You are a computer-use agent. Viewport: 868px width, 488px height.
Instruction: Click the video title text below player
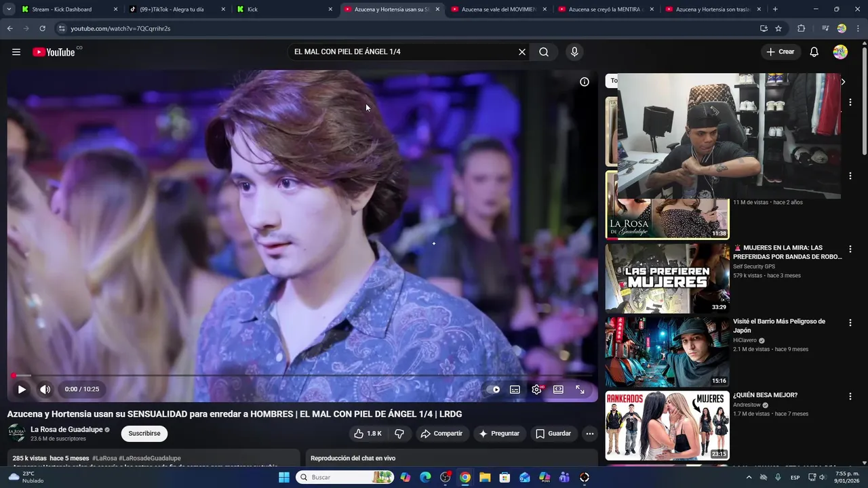(x=235, y=414)
